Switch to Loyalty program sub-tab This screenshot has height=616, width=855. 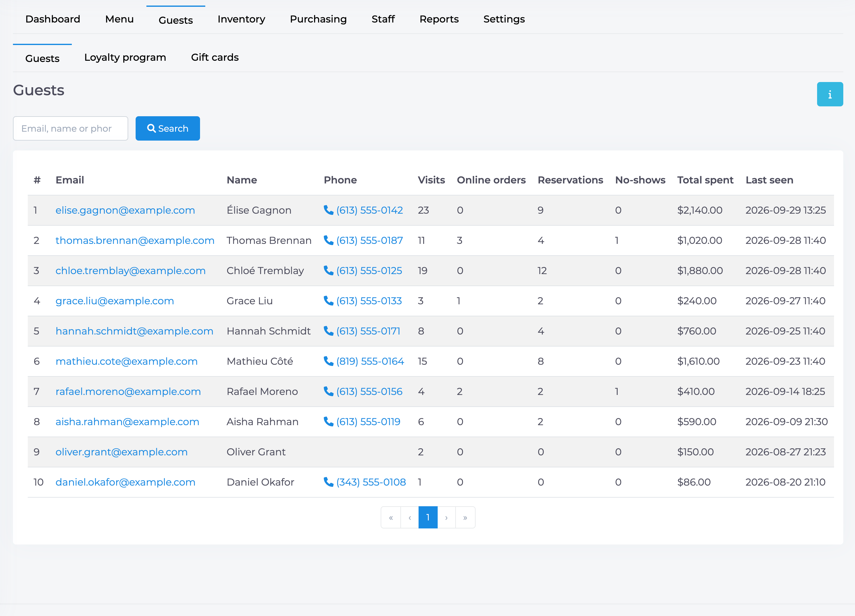[x=125, y=57]
